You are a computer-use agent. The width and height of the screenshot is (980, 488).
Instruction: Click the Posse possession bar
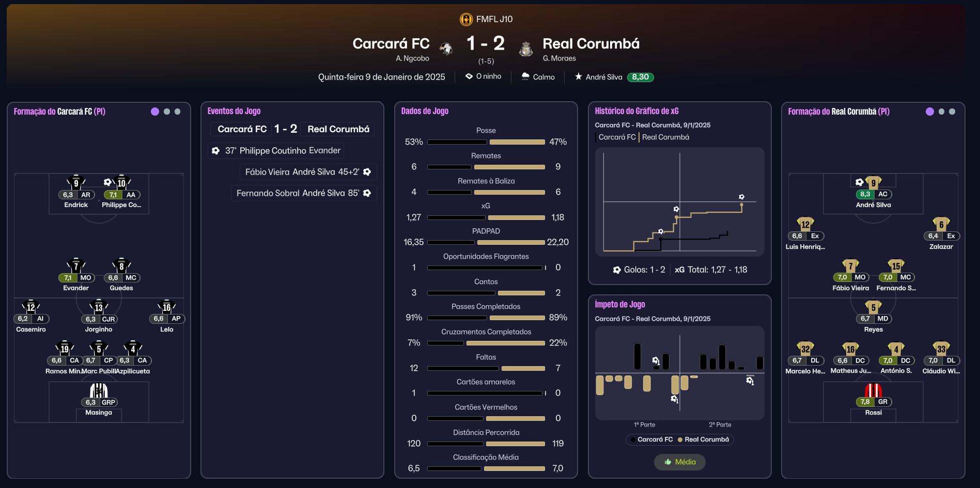pyautogui.click(x=486, y=142)
